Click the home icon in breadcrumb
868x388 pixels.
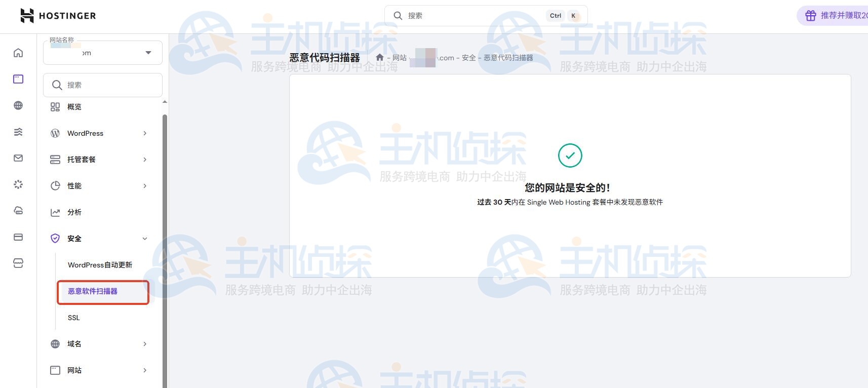[380, 58]
